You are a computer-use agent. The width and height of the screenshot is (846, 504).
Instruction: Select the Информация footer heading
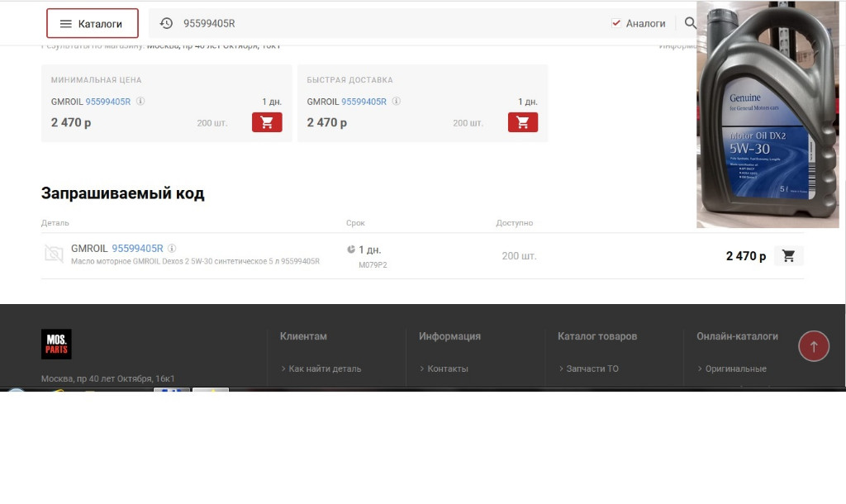click(x=449, y=336)
